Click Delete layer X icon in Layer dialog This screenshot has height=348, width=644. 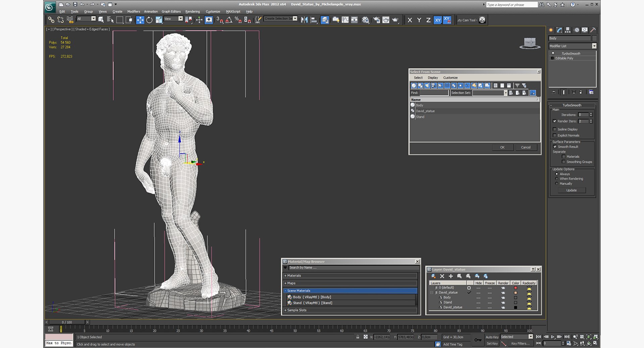pyautogui.click(x=442, y=276)
